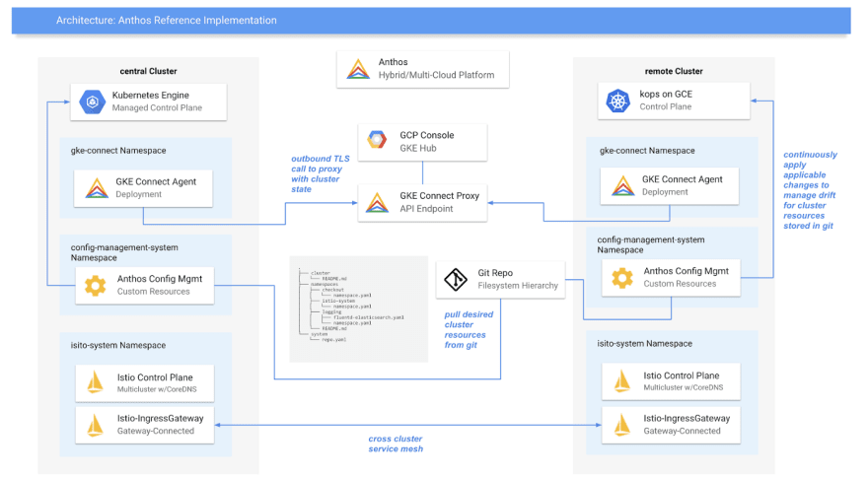Click the remote cluster 'Istio Control Plane' label
This screenshot has height=478, width=868.
click(682, 376)
